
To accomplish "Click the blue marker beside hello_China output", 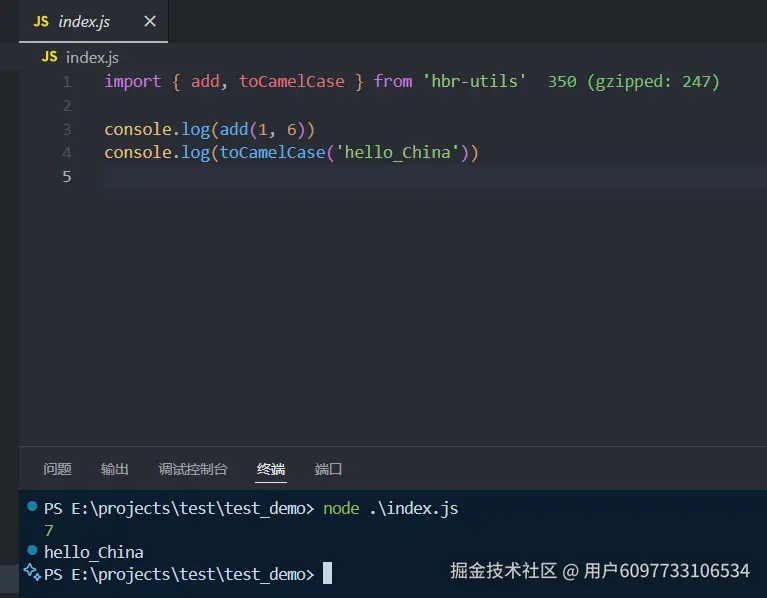I will [32, 550].
